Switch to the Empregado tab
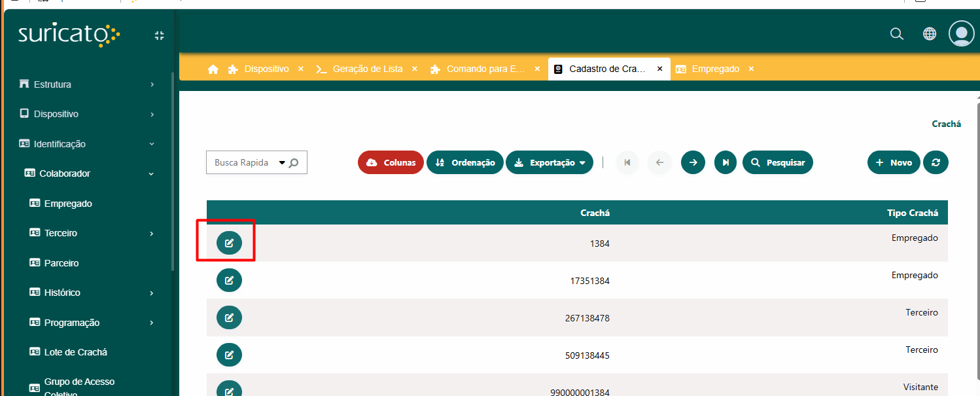Image resolution: width=980 pixels, height=396 pixels. tap(716, 69)
